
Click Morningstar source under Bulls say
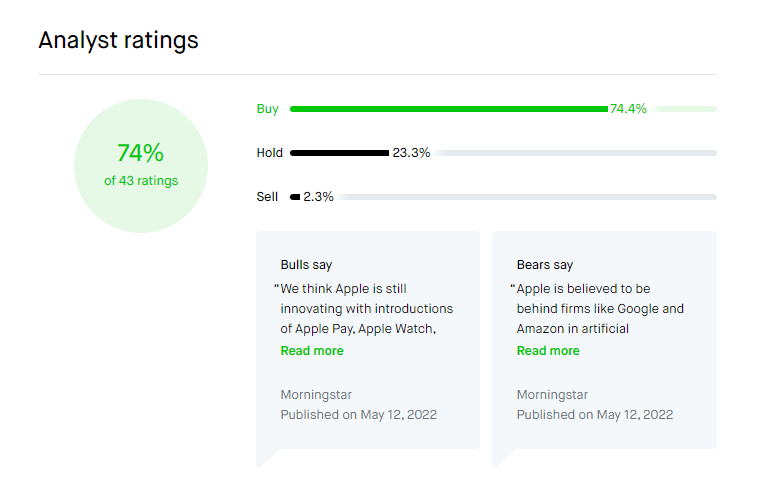pyautogui.click(x=316, y=395)
